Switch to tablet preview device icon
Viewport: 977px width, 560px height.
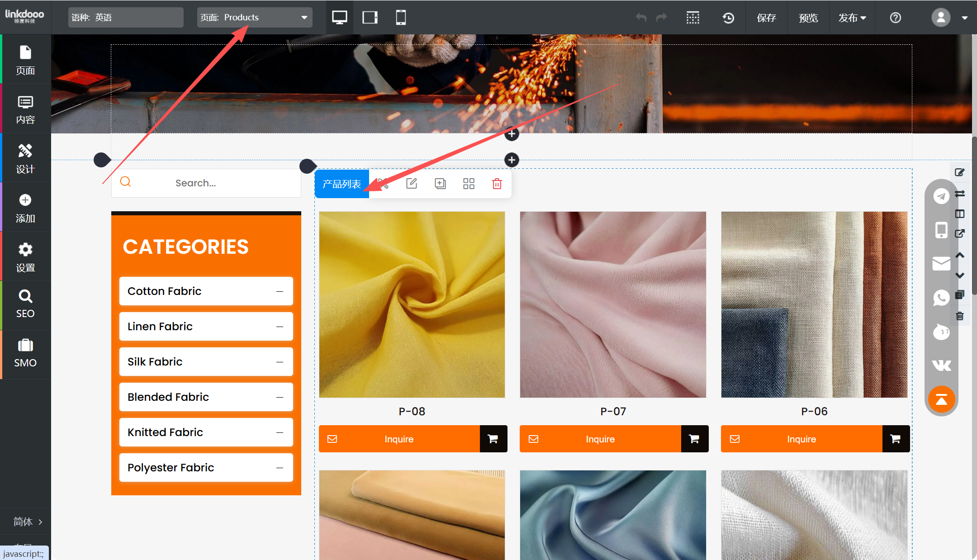(370, 18)
